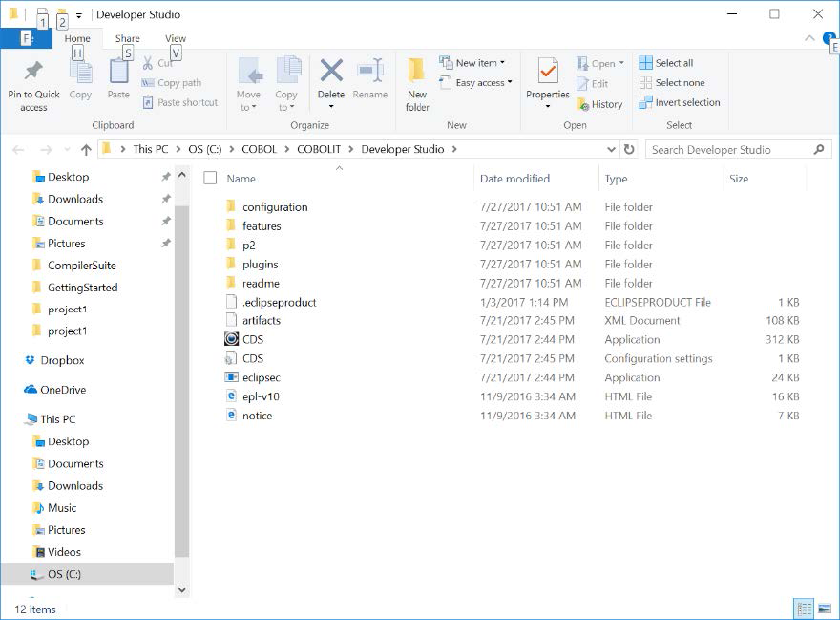This screenshot has width=840, height=620.
Task: Click the Paste clipboard icon
Action: (118, 73)
